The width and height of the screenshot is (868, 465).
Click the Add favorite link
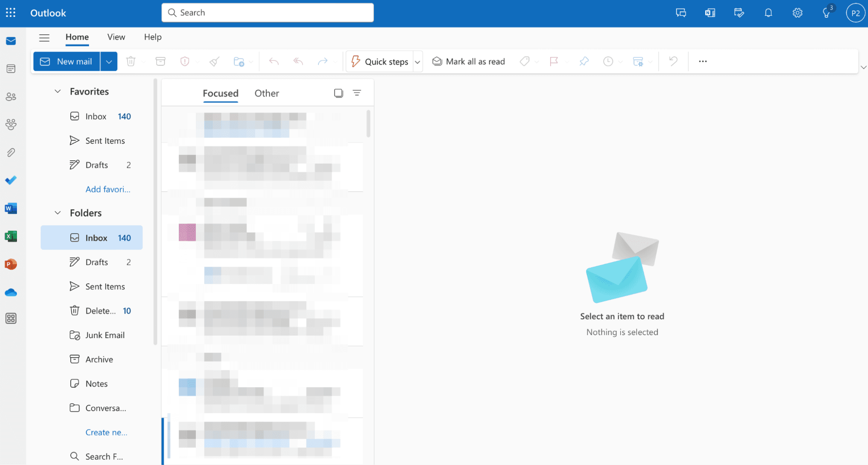pyautogui.click(x=108, y=189)
